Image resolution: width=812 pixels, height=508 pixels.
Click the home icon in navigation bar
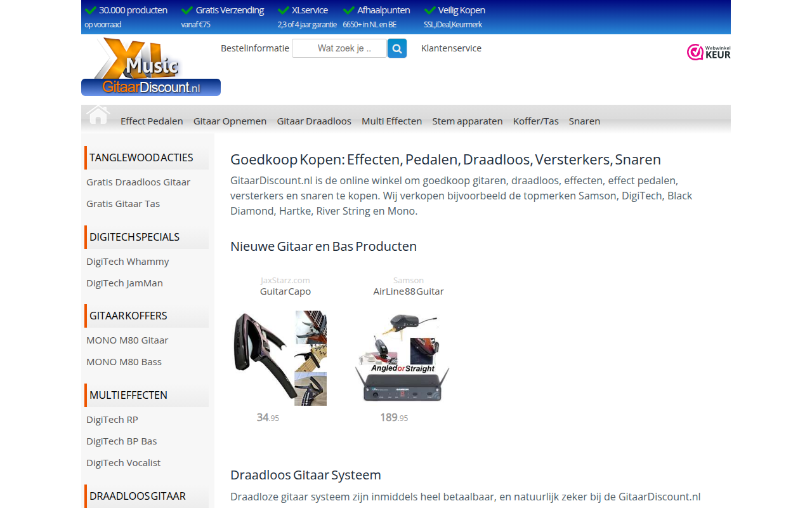click(98, 114)
